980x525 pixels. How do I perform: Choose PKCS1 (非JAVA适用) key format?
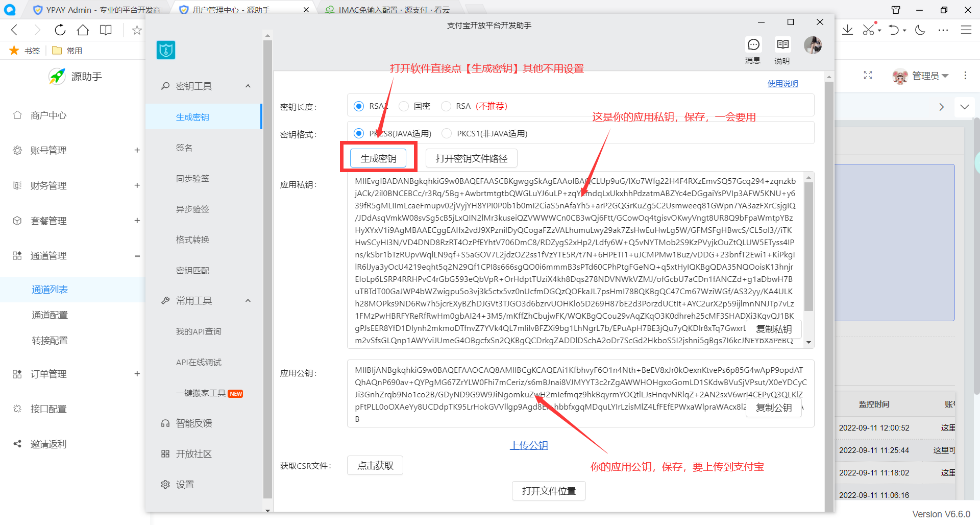point(447,133)
